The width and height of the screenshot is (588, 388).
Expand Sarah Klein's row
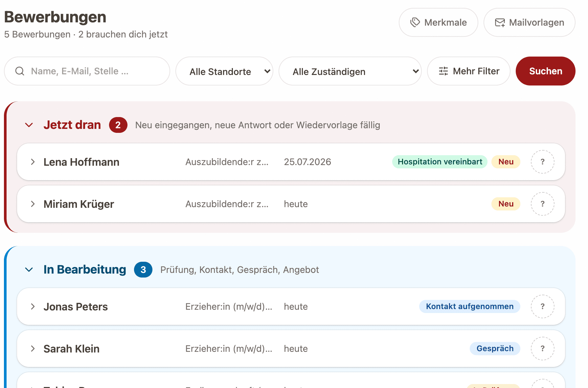(33, 349)
